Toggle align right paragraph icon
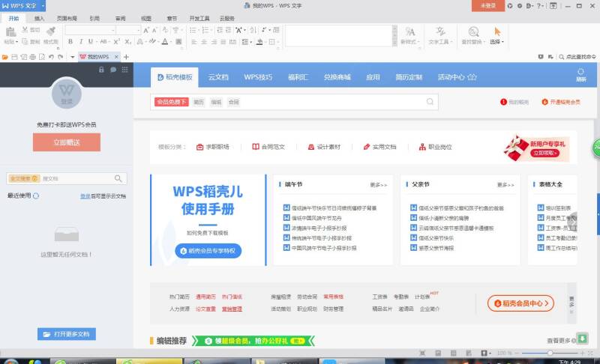This screenshot has height=364, width=600. click(214, 42)
